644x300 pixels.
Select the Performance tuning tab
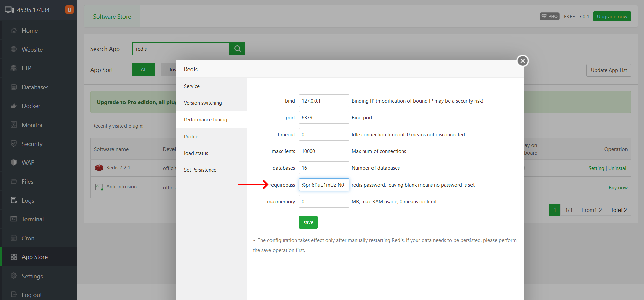[211, 120]
